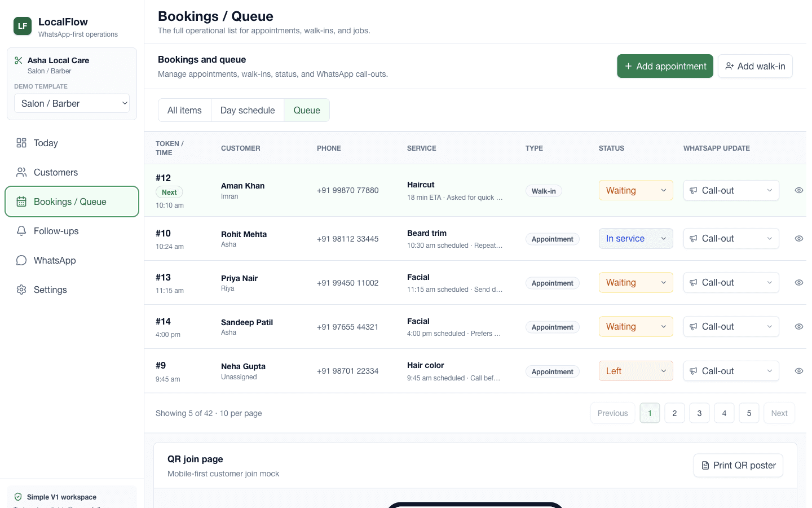Click the Walk-in type badge for Aman Khan
The image size is (812, 508).
point(544,191)
